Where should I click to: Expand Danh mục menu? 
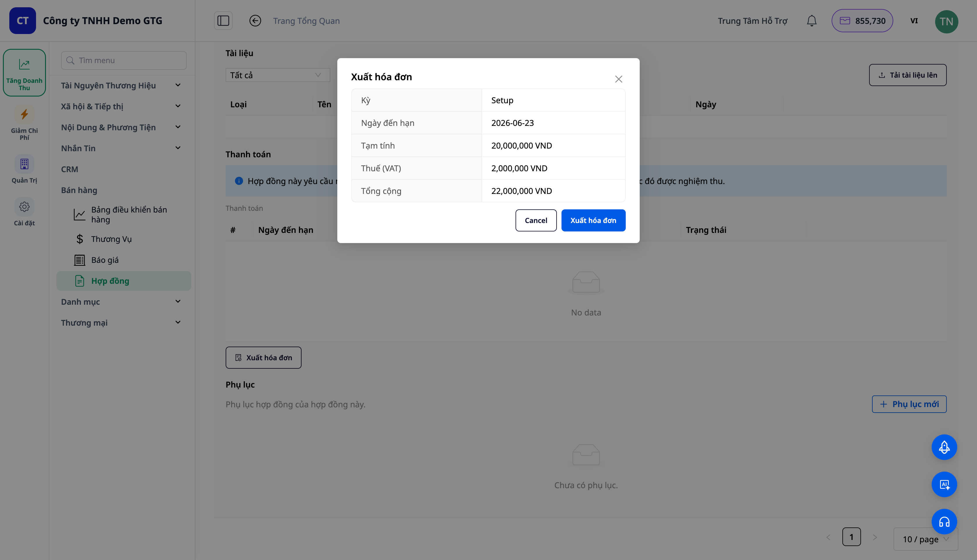tap(121, 302)
